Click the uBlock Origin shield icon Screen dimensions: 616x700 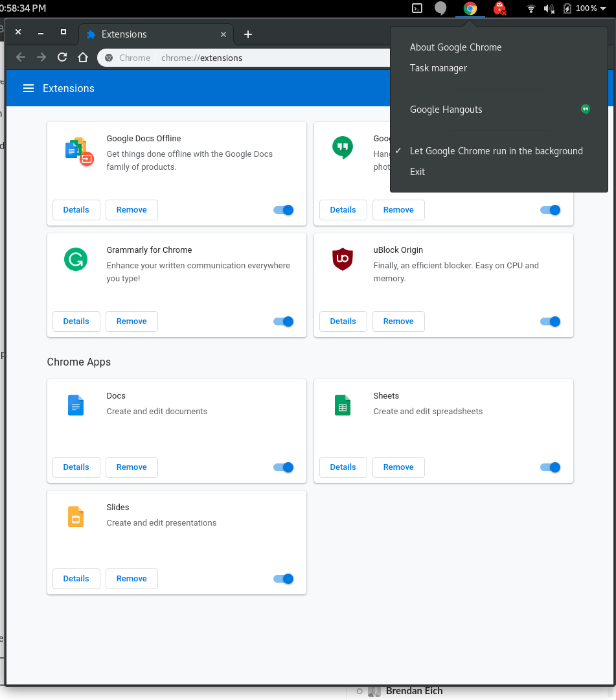tap(343, 259)
